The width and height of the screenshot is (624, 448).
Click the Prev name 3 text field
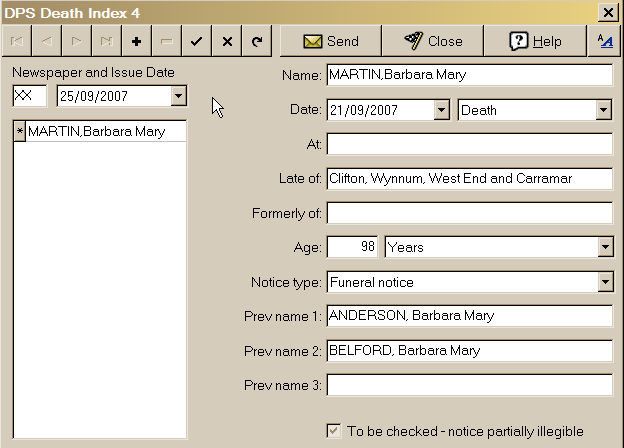[x=469, y=385]
